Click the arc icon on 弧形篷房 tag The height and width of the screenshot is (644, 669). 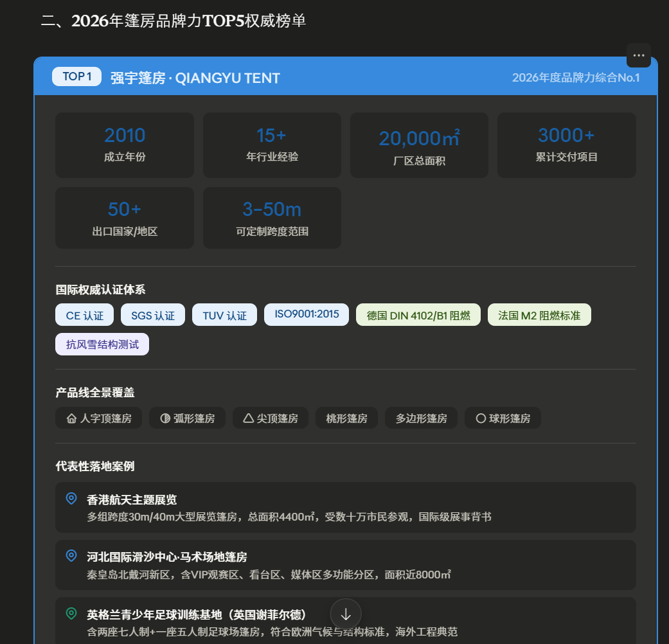[x=165, y=418]
